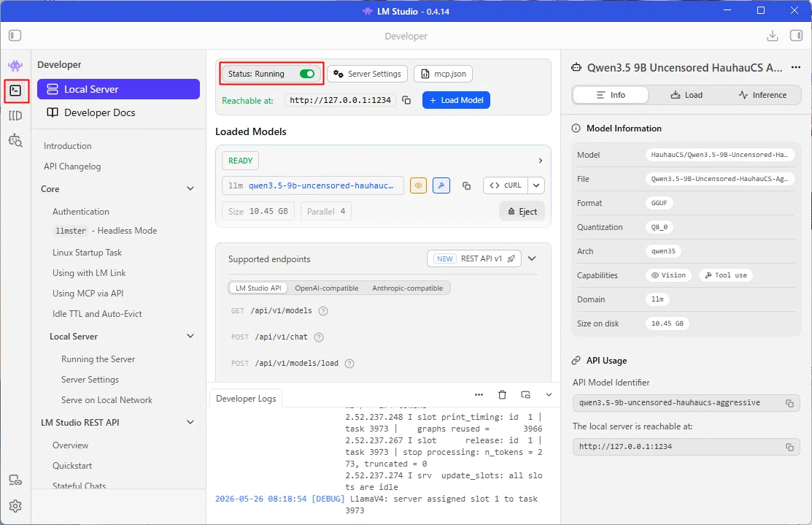
Task: Click the blue tool use badge
Action: click(441, 185)
